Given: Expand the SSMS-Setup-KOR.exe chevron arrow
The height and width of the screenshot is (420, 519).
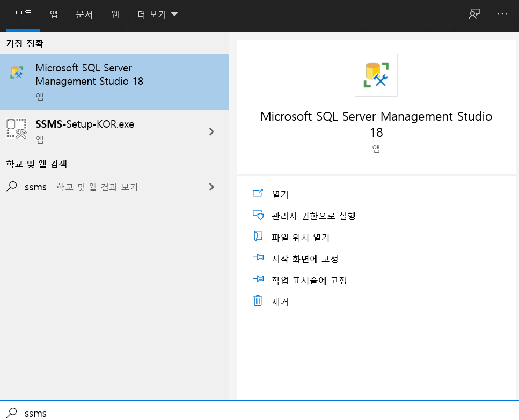Looking at the screenshot, I should click(211, 132).
